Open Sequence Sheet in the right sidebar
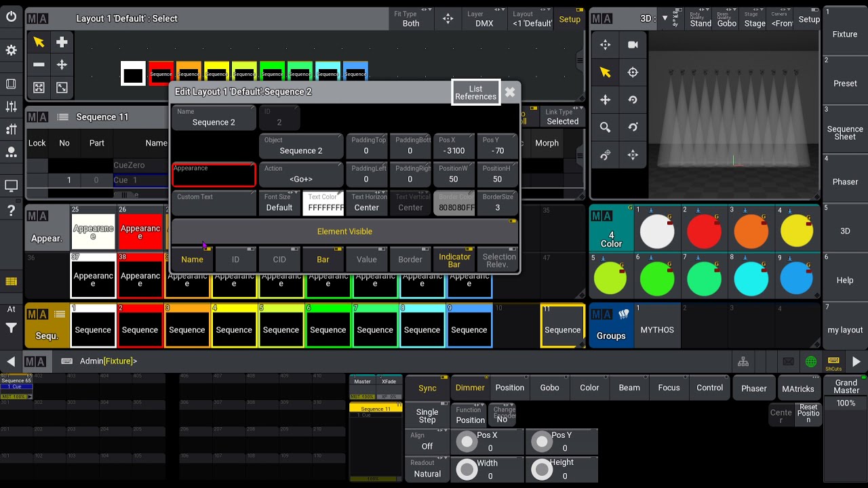Image resolution: width=868 pixels, height=488 pixels. click(x=845, y=129)
